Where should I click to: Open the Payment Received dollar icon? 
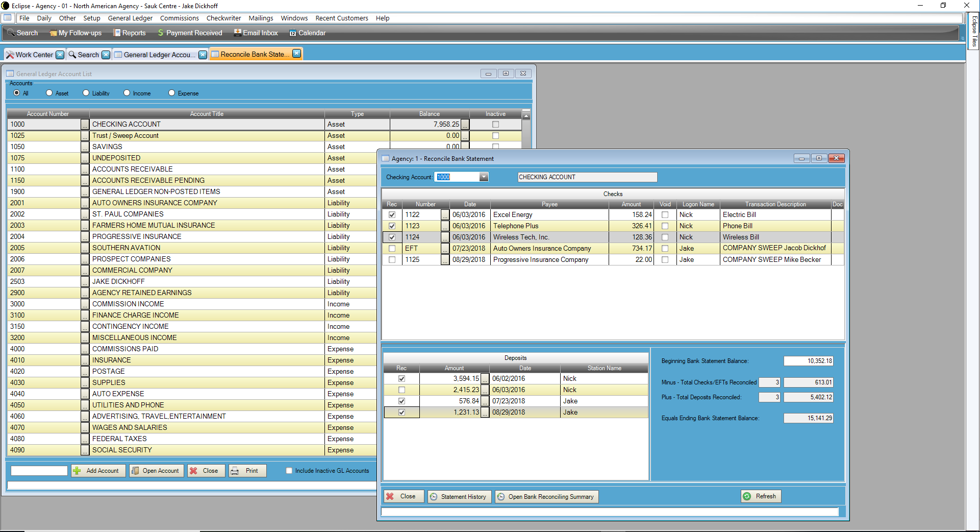tap(161, 33)
